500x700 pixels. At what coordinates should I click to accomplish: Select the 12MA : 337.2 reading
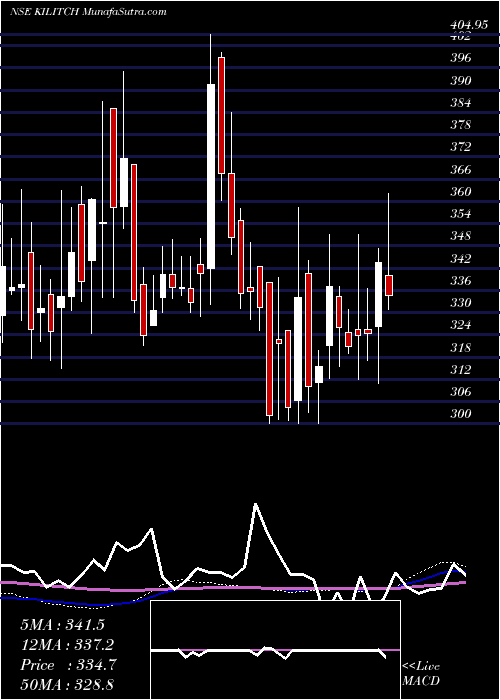point(67,645)
